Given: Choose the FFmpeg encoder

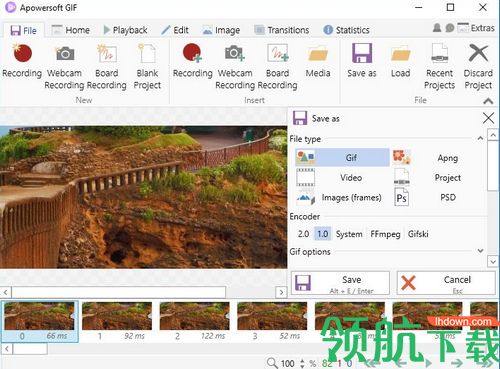Looking at the screenshot, I should (385, 234).
